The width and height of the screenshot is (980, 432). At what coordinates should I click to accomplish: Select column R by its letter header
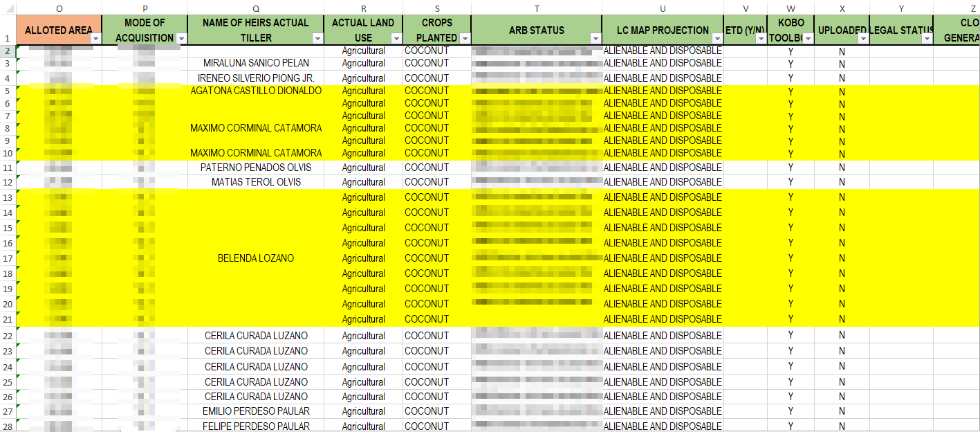tap(363, 8)
